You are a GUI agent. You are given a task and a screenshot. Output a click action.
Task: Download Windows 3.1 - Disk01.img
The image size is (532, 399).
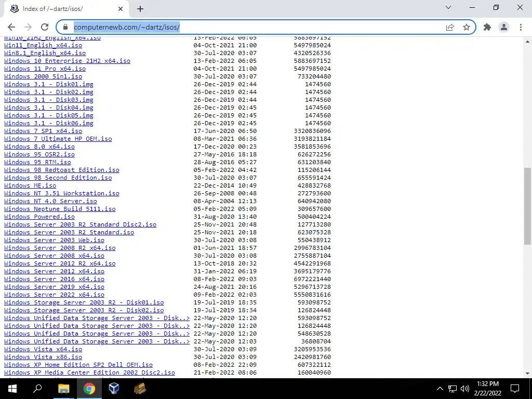point(48,84)
